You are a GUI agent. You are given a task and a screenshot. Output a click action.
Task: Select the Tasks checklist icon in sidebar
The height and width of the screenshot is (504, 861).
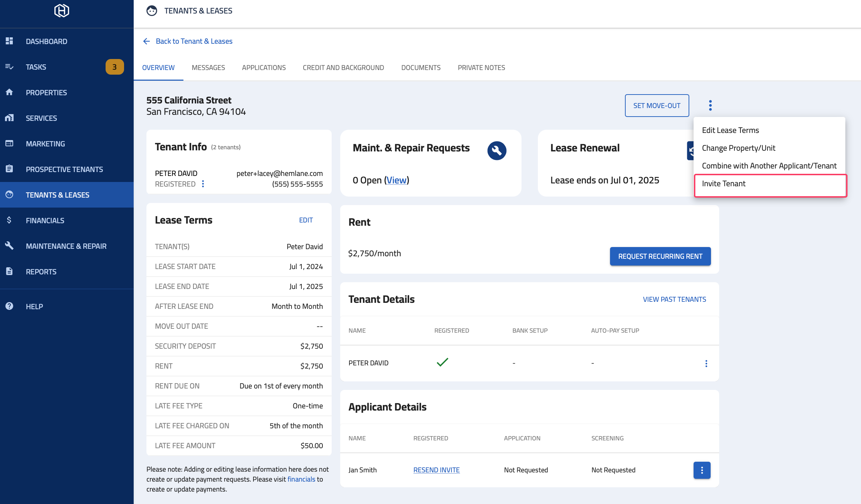pyautogui.click(x=9, y=67)
